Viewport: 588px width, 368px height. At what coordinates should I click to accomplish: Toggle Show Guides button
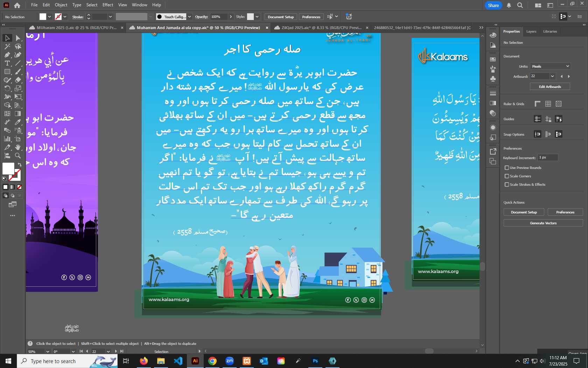click(538, 119)
